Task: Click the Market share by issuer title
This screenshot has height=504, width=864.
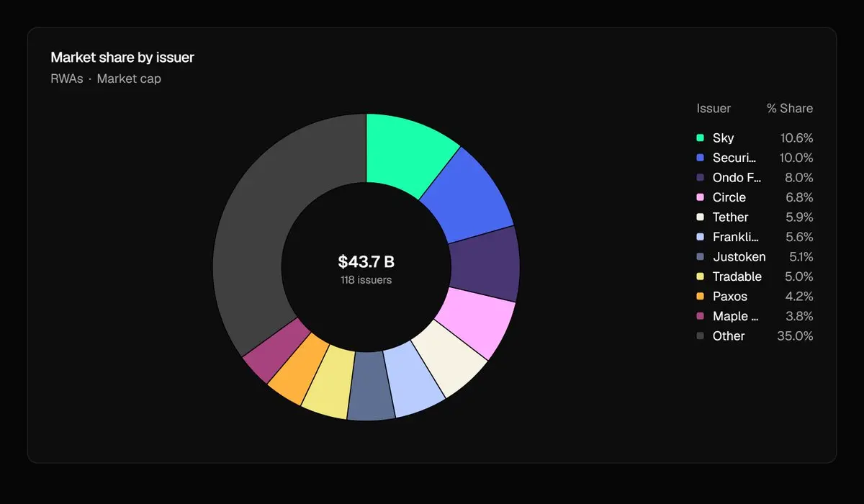Action: coord(122,57)
